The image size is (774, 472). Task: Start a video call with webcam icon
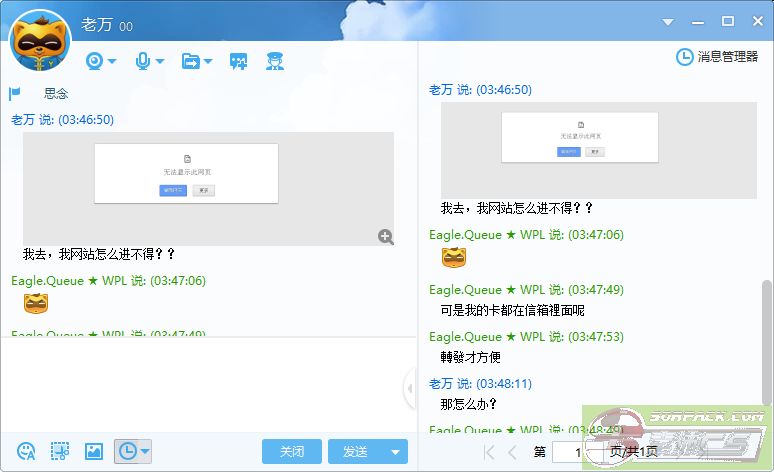[95, 61]
